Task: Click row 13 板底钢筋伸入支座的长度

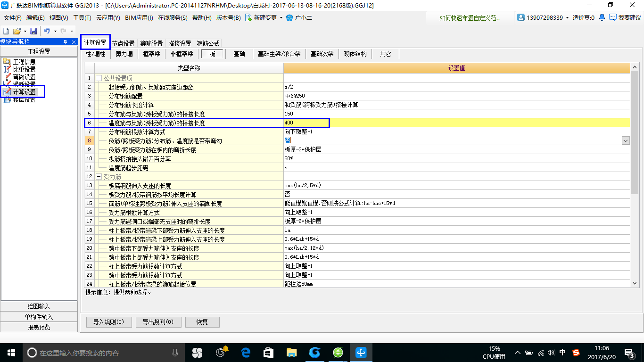Action: click(x=357, y=186)
